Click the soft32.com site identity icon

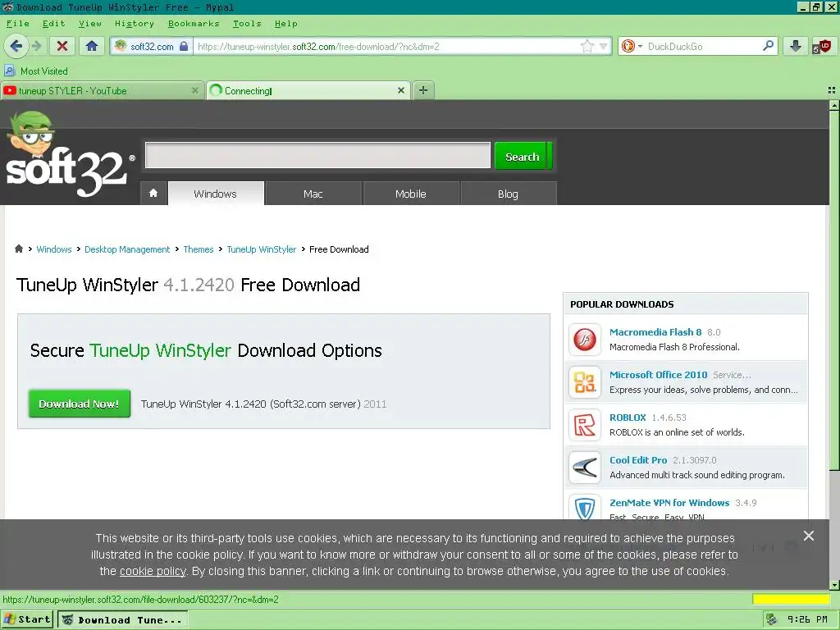coord(121,46)
